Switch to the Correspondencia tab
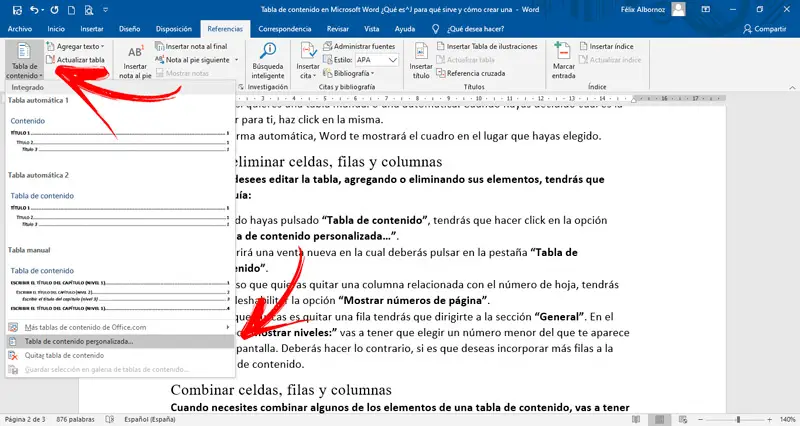The width and height of the screenshot is (800, 426). [285, 29]
